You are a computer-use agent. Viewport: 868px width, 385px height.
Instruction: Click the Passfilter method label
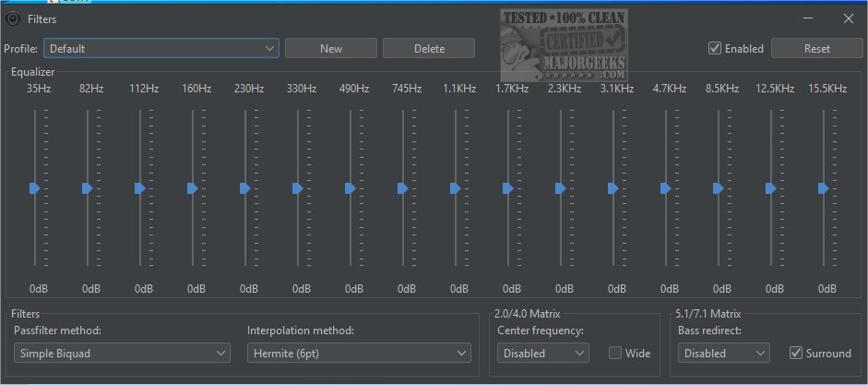click(x=57, y=331)
